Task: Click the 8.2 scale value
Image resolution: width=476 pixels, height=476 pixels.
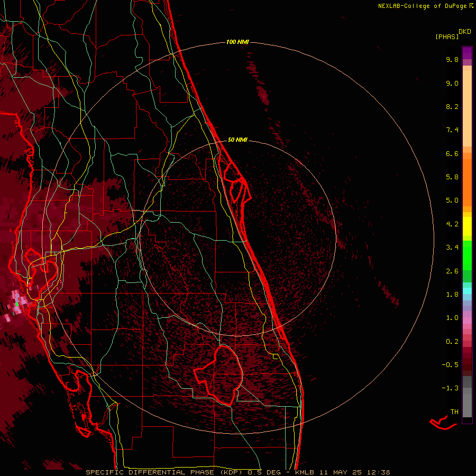Action: [x=452, y=106]
